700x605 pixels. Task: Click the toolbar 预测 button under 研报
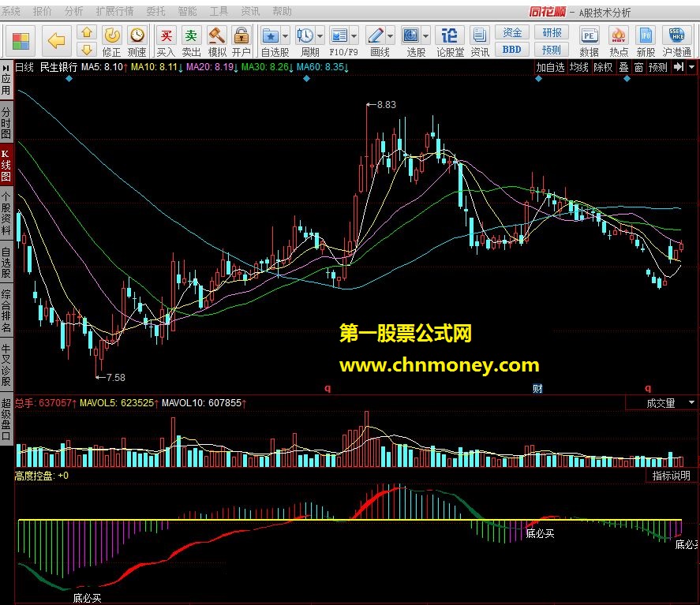coord(552,50)
